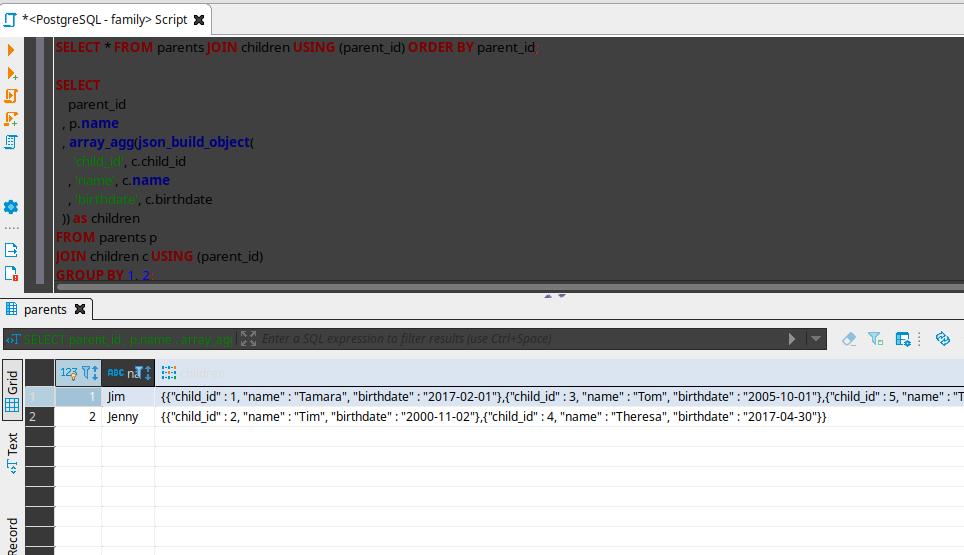This screenshot has height=555, width=964.
Task: Refresh the result set
Action: [942, 339]
